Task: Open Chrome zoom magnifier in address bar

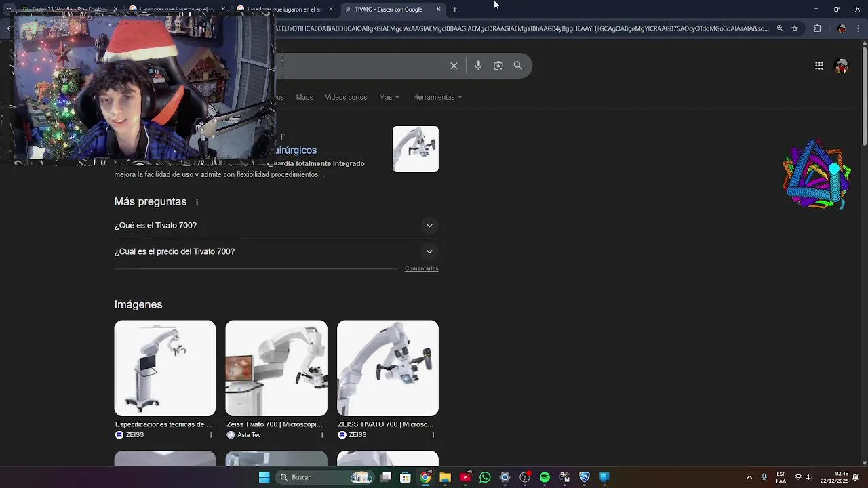Action: pos(780,28)
